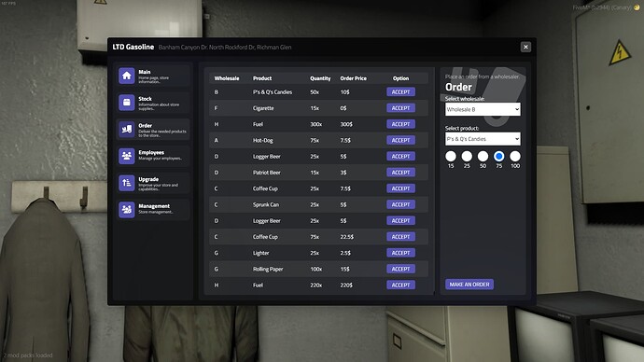Select the Order delivery icon in sidebar

click(x=127, y=130)
